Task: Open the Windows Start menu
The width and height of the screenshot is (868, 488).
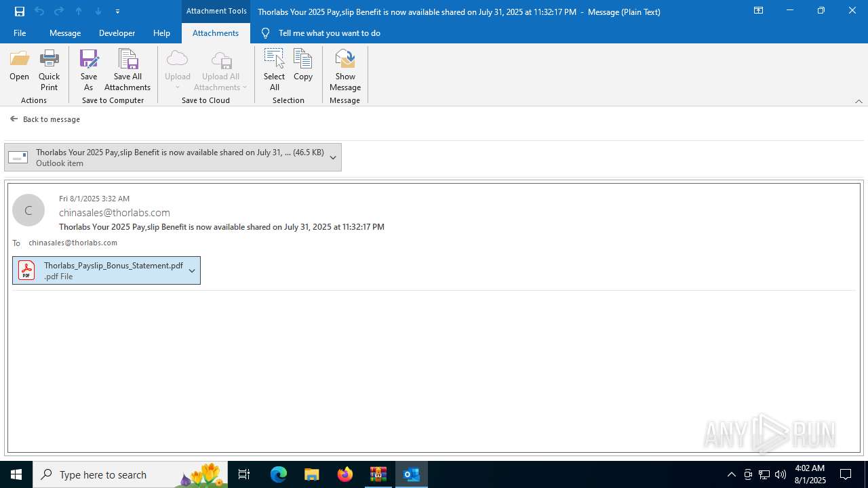Action: [16, 474]
